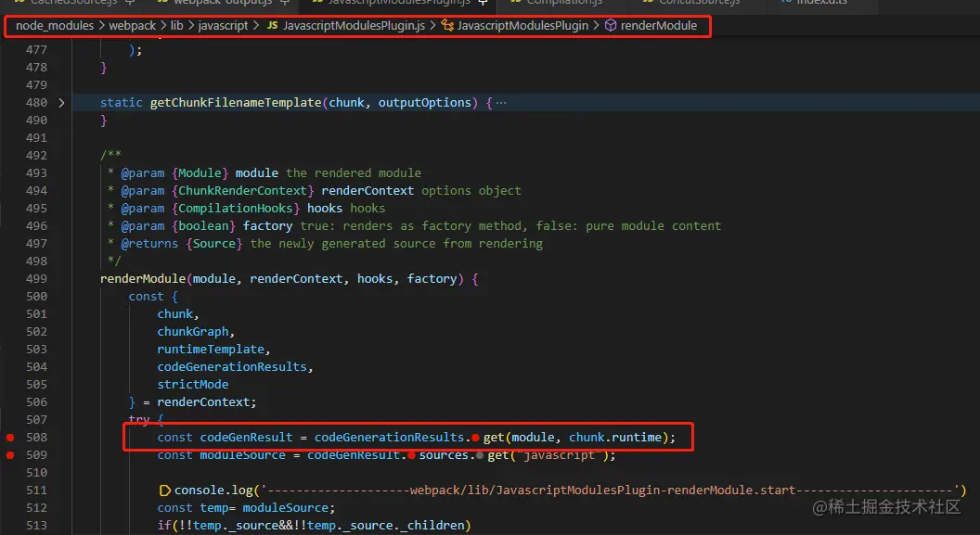Open JavascriptModulesPlugin.js file breadcrumb
Image resolution: width=980 pixels, height=535 pixels.
[x=354, y=26]
